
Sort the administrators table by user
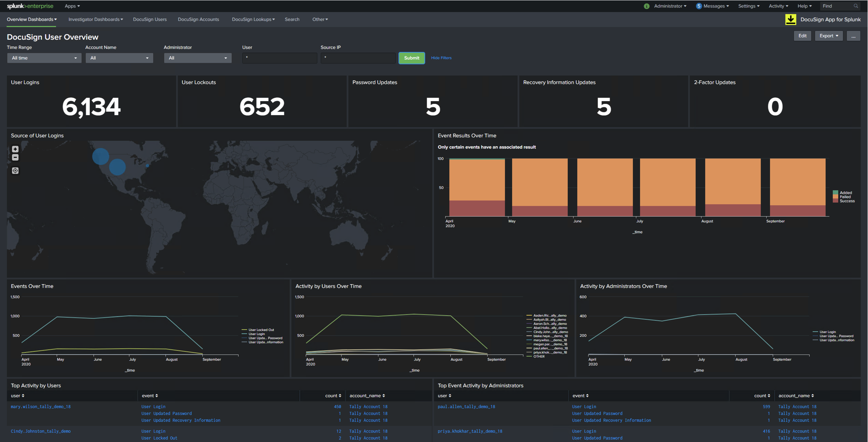(445, 396)
